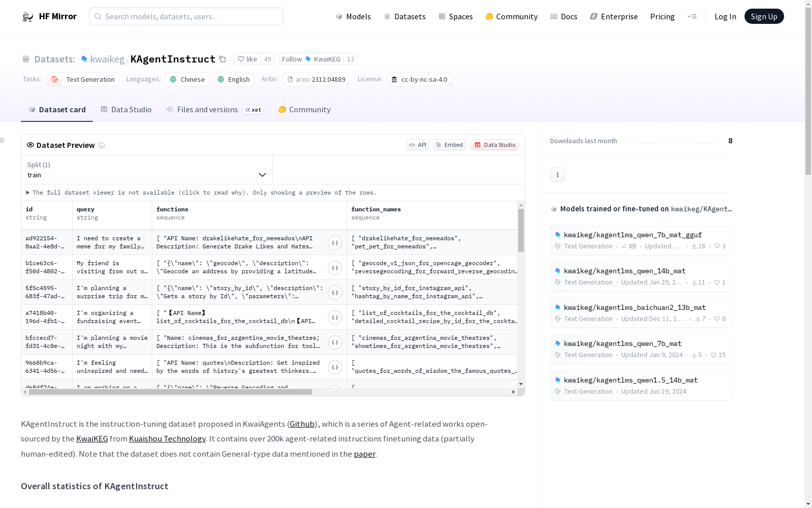812x508 pixels.
Task: Expand JSON cell in geocode row
Action: [335, 268]
